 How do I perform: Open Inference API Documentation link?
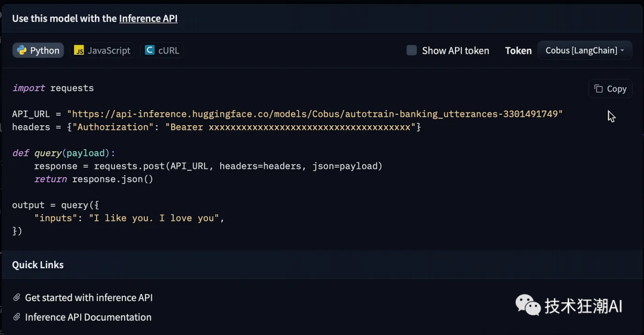(88, 317)
